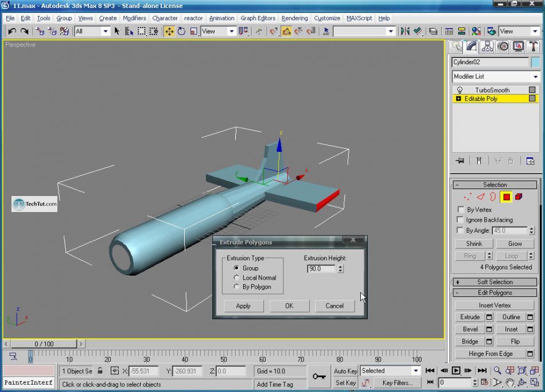The width and height of the screenshot is (545, 392).
Task: Collapse the Edit Polygons rollout
Action: pyautogui.click(x=495, y=293)
